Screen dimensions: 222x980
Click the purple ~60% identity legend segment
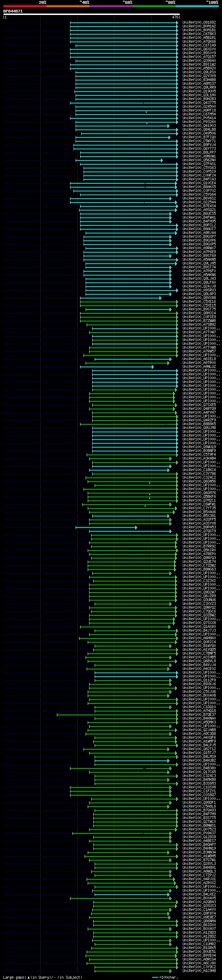pos(111,6)
